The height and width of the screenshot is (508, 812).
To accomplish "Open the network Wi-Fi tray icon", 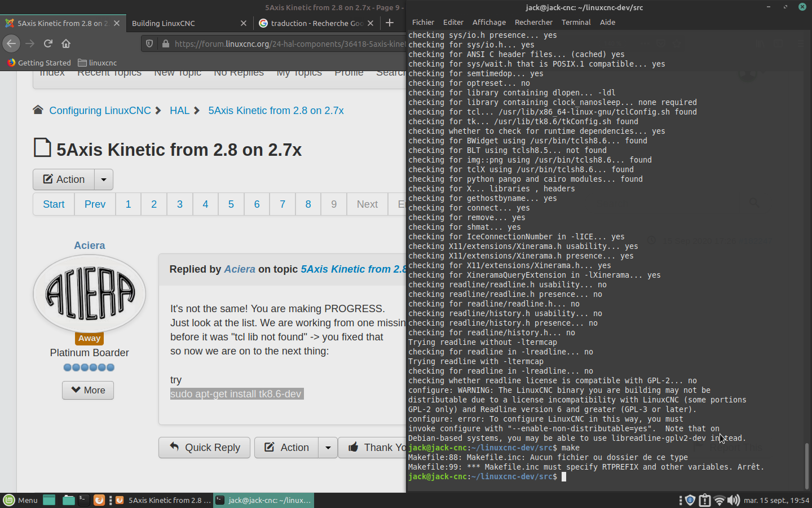I will tap(719, 500).
